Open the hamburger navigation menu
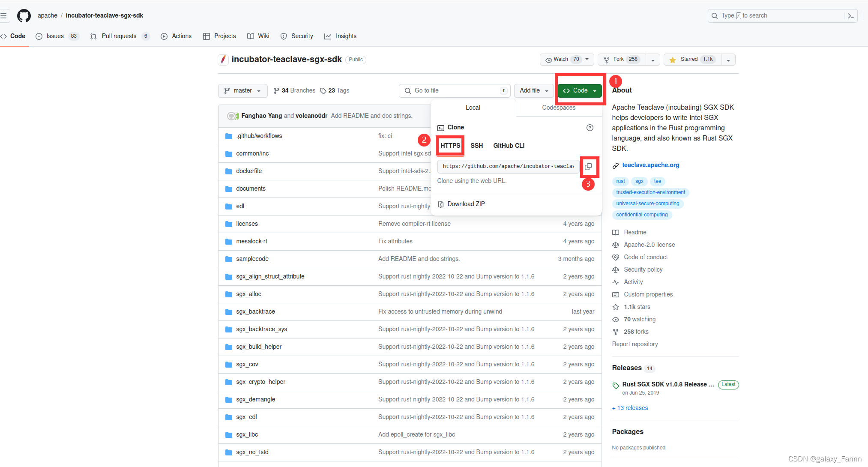The image size is (868, 467). 4,16
